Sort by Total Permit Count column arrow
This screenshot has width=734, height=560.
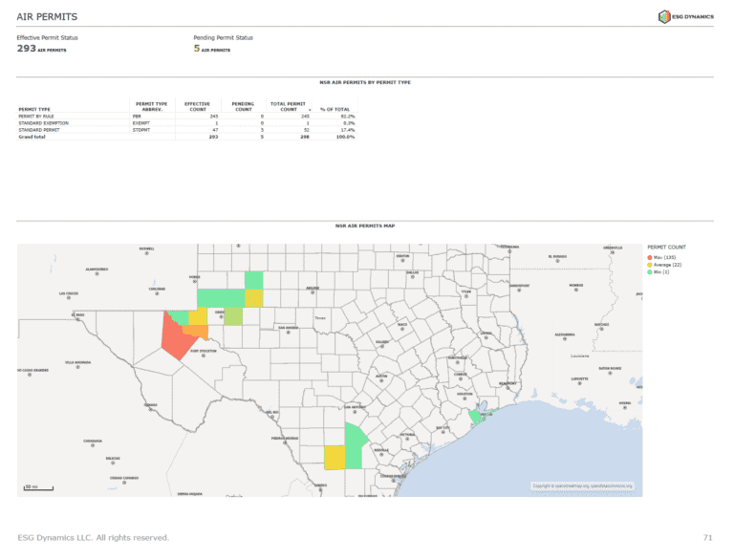[310, 110]
